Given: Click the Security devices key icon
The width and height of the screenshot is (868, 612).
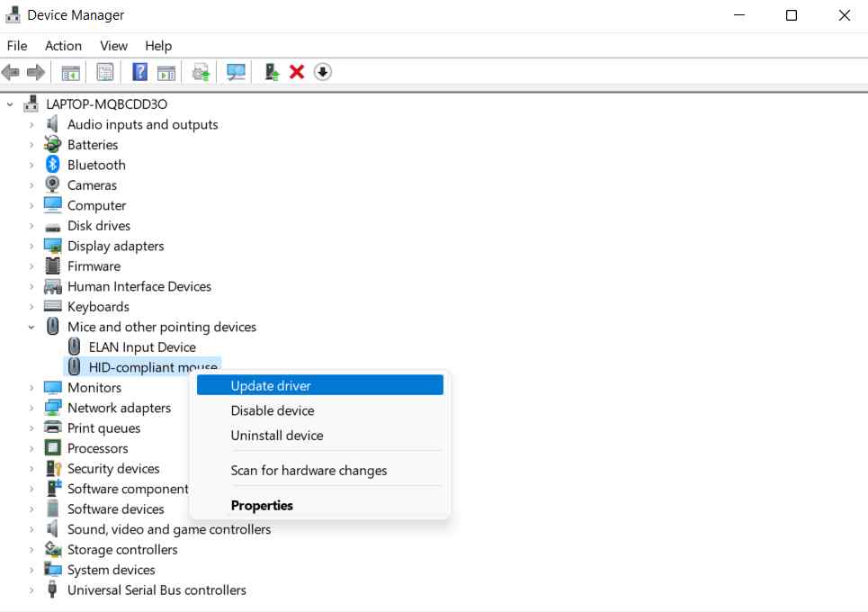Looking at the screenshot, I should pyautogui.click(x=53, y=468).
